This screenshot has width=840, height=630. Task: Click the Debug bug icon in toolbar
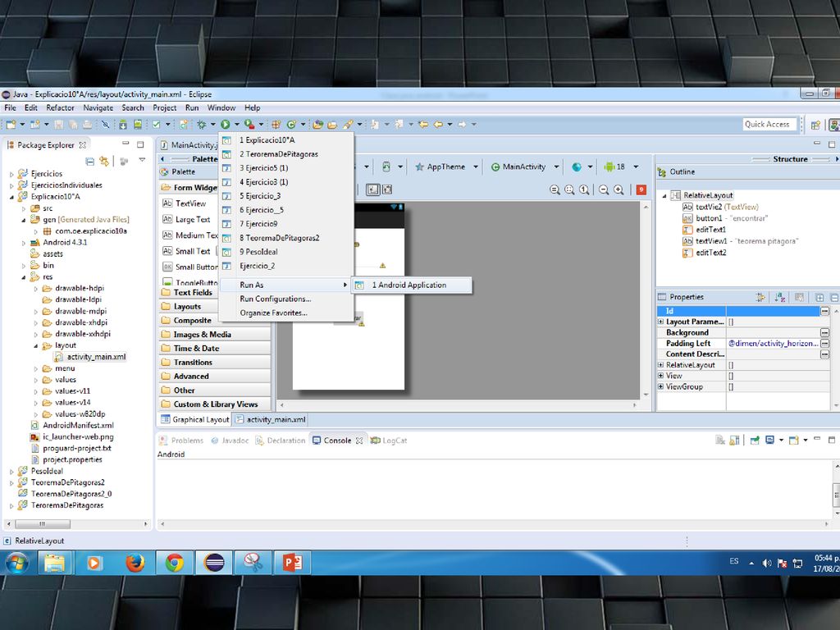coord(202,125)
